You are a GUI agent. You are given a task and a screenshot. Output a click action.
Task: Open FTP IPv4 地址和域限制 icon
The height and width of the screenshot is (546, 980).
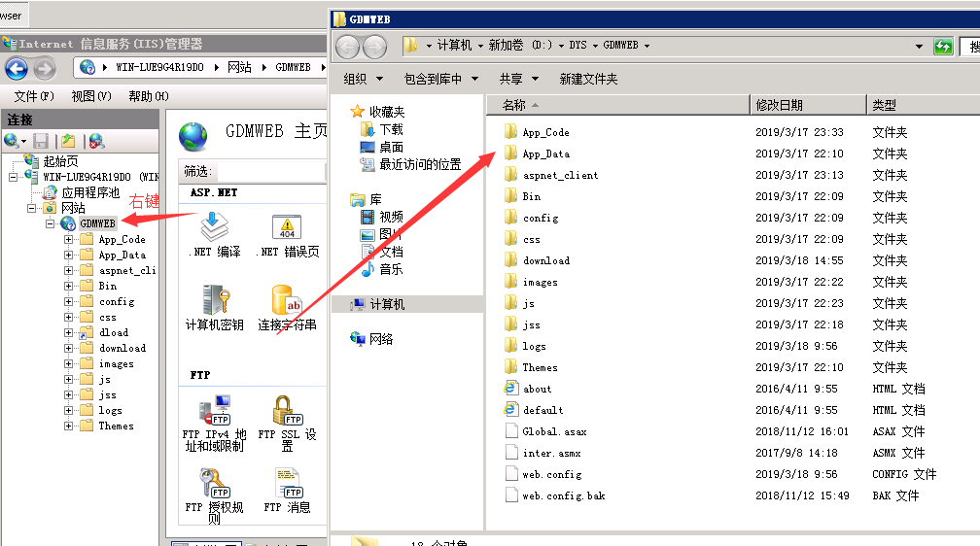click(214, 413)
